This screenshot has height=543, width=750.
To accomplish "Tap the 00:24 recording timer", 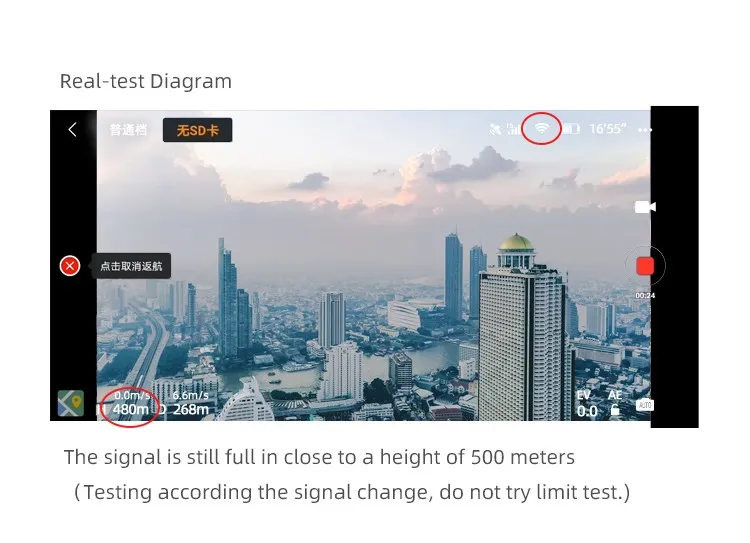I will coord(645,296).
